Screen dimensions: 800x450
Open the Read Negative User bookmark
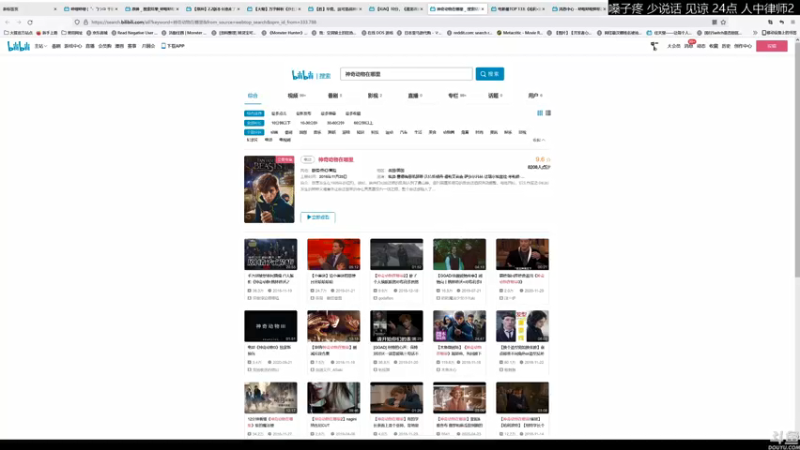pos(135,33)
